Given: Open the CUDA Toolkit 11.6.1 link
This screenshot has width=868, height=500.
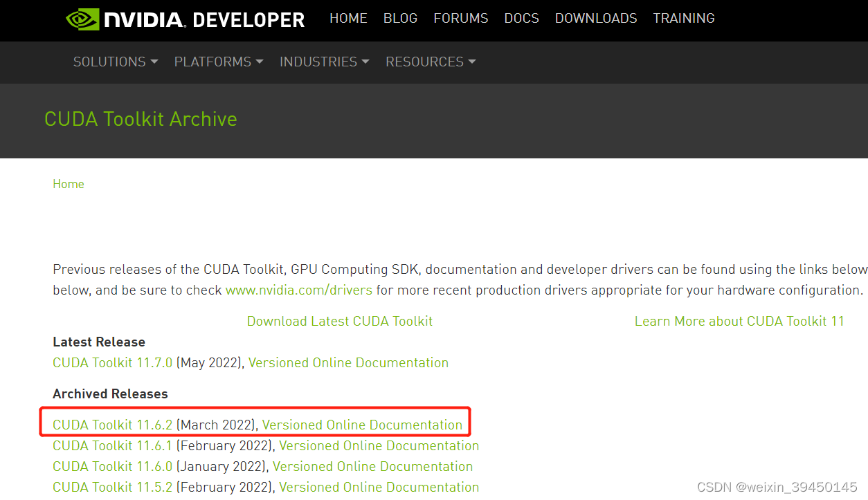Looking at the screenshot, I should 113,446.
